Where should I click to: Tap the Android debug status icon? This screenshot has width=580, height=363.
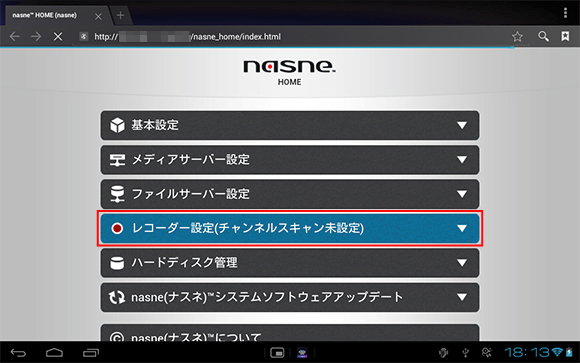pyautogui.click(x=443, y=353)
